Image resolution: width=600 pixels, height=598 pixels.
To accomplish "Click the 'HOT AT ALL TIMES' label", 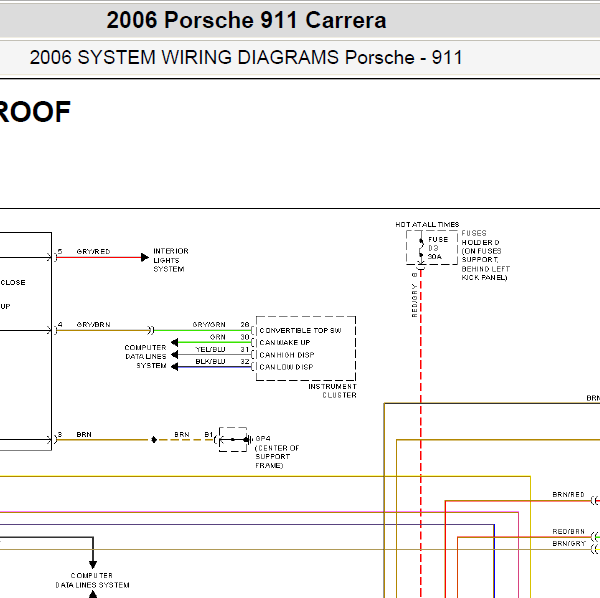I will pyautogui.click(x=427, y=225).
